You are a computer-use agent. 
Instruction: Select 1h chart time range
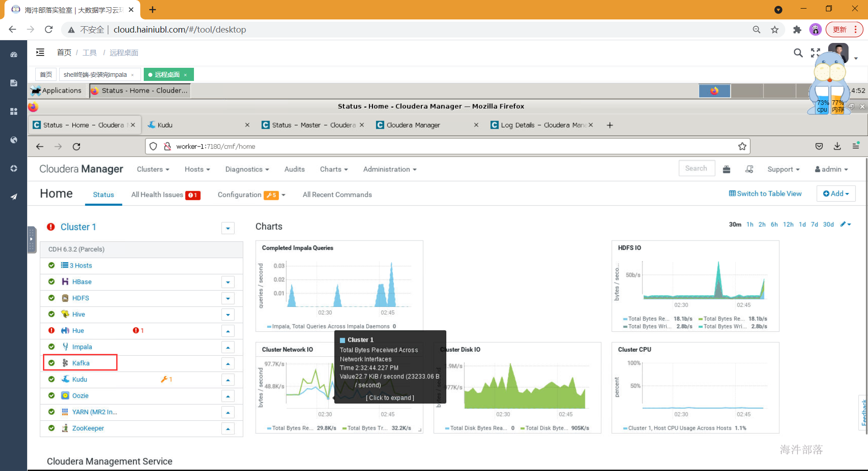pos(750,224)
